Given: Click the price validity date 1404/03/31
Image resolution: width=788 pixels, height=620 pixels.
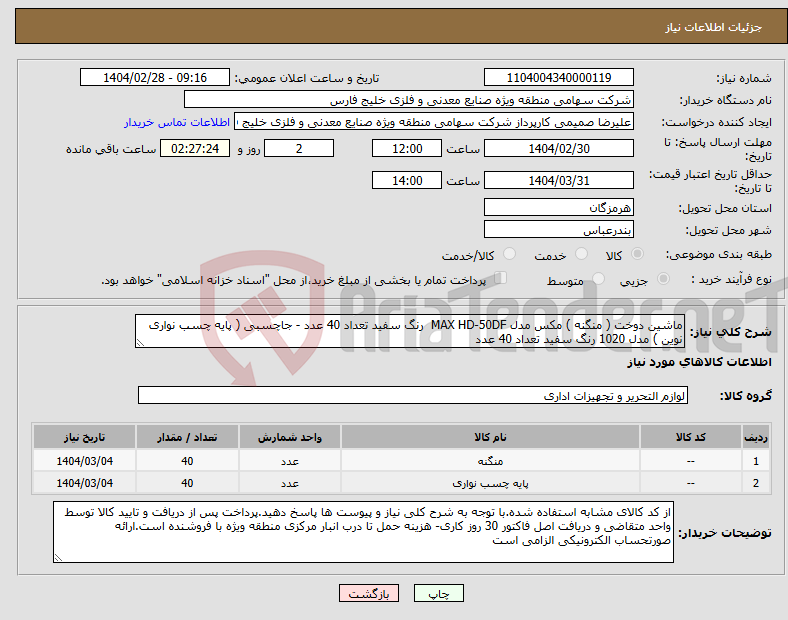Looking at the screenshot, I should click(558, 180).
